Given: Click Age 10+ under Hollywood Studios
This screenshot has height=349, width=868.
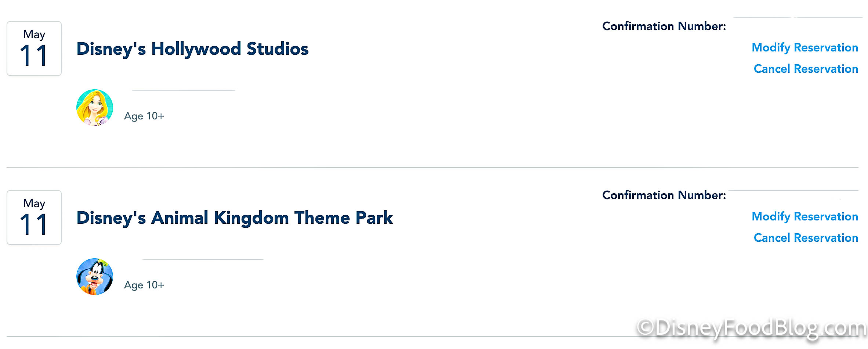Looking at the screenshot, I should point(144,116).
